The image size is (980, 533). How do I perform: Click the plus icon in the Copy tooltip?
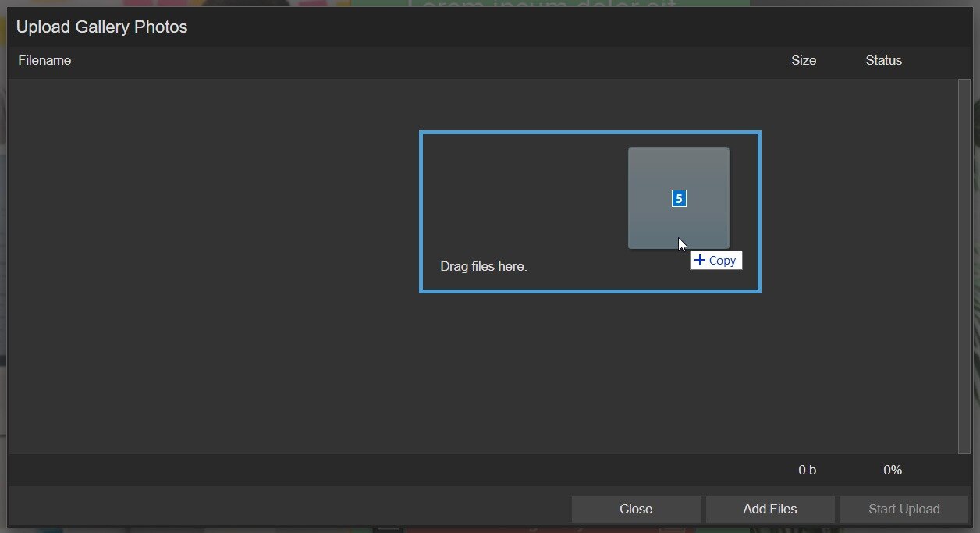click(700, 260)
